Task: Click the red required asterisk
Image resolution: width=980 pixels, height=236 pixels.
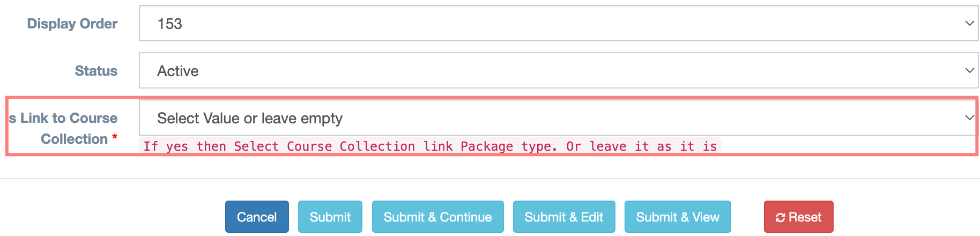Action: [x=115, y=138]
